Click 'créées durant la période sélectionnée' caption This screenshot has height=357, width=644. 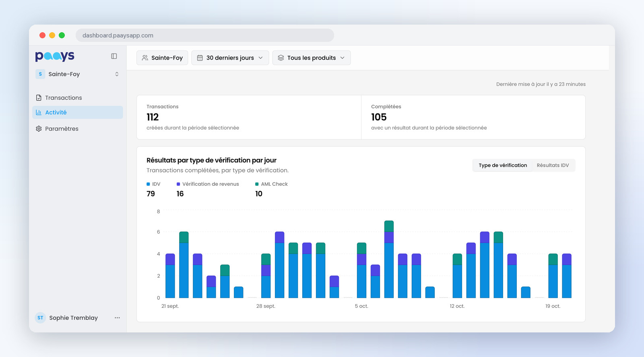193,128
